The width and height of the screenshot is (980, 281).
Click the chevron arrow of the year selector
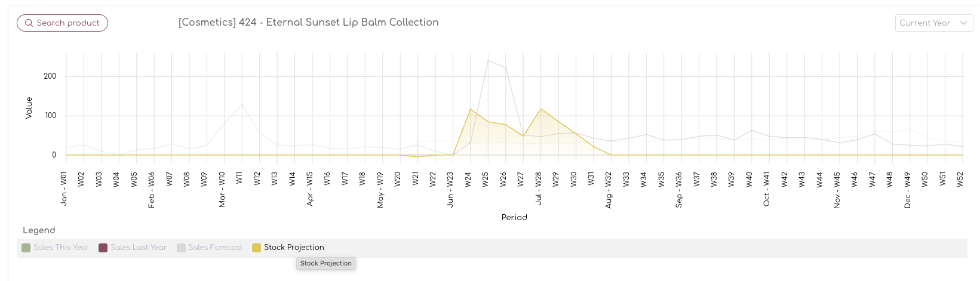[963, 23]
